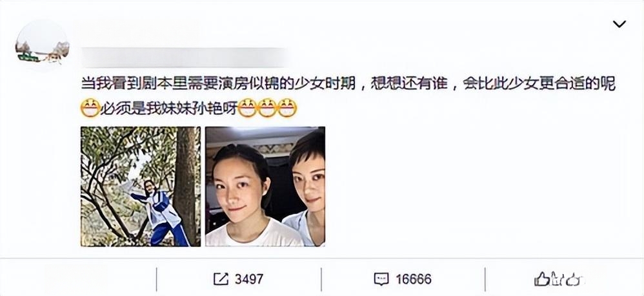View the school uniform tree photo
The height and width of the screenshot is (296, 644).
point(141,187)
